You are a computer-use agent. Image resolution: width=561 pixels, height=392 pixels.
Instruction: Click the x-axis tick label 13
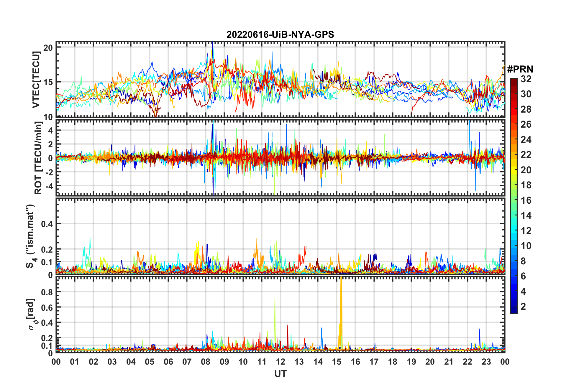coord(299,362)
